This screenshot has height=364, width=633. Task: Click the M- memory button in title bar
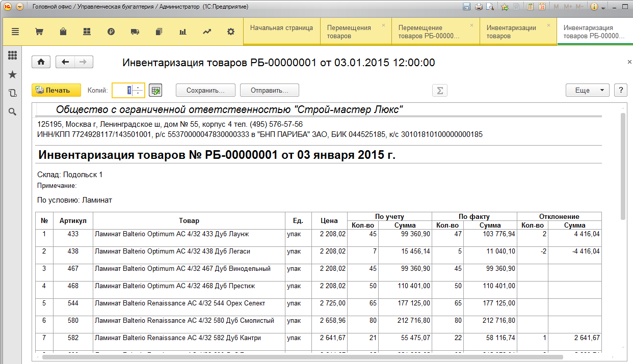[579, 7]
